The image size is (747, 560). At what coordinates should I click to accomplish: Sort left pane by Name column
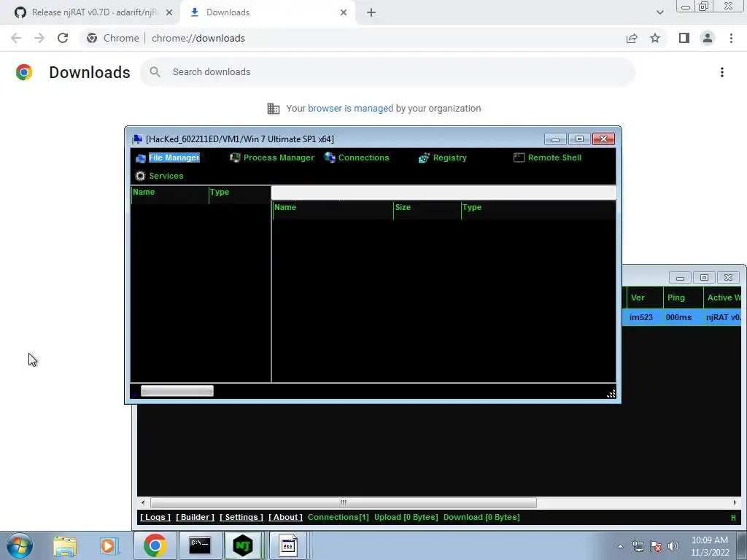169,192
